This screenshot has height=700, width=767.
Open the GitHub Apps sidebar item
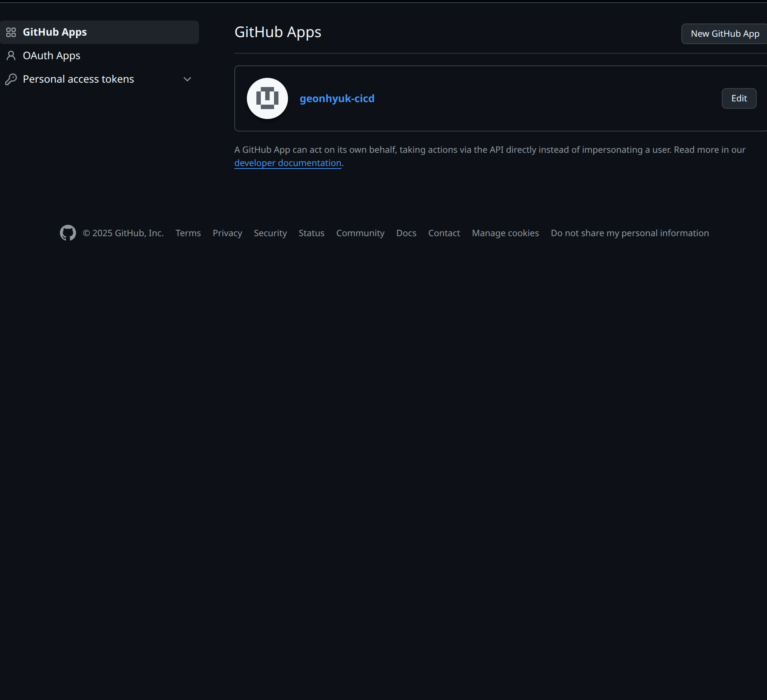click(99, 32)
